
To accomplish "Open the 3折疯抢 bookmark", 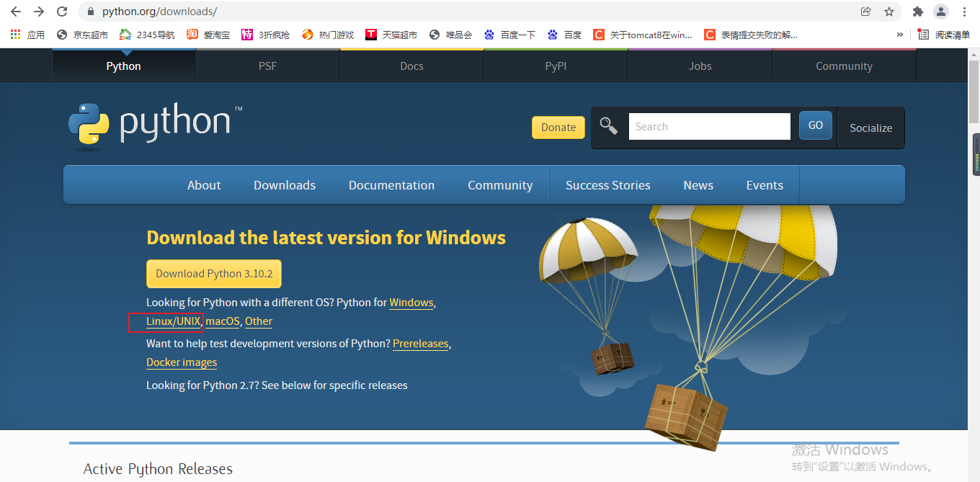I will click(265, 35).
